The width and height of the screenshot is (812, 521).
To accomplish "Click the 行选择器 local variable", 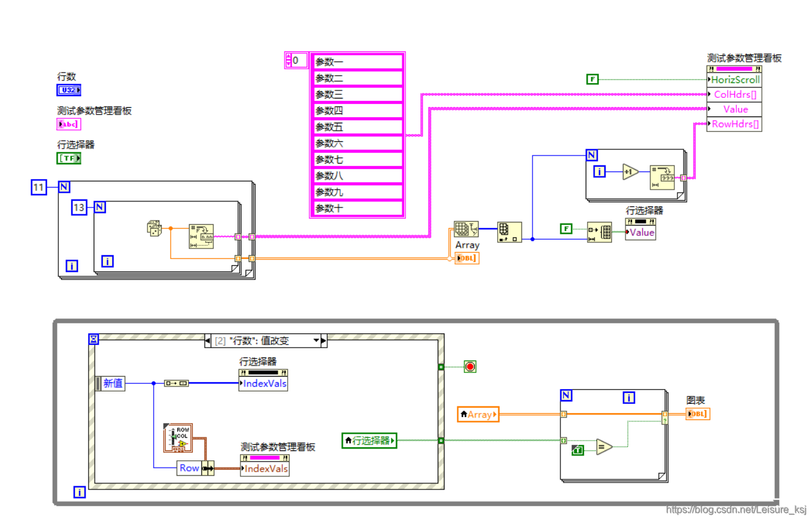I will point(369,440).
